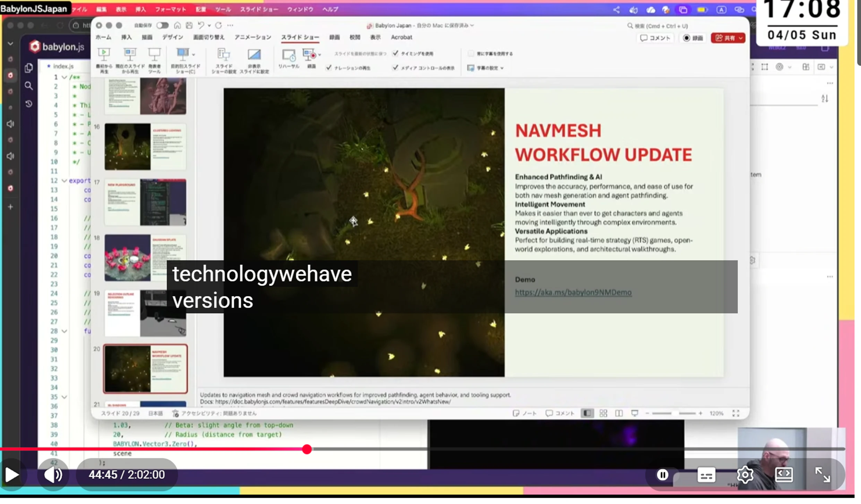Click Play from Start slideshow icon
The image size is (861, 504).
coord(104,54)
